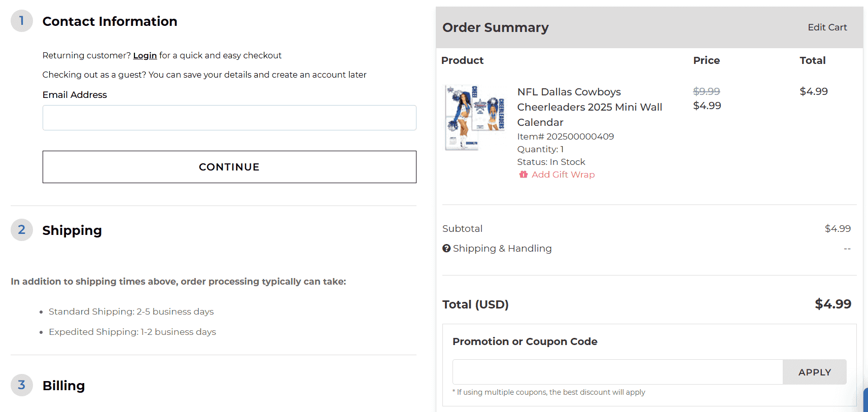Screen dimensions: 868x412
Task: Expand the Shipping section heading
Action: coord(72,230)
